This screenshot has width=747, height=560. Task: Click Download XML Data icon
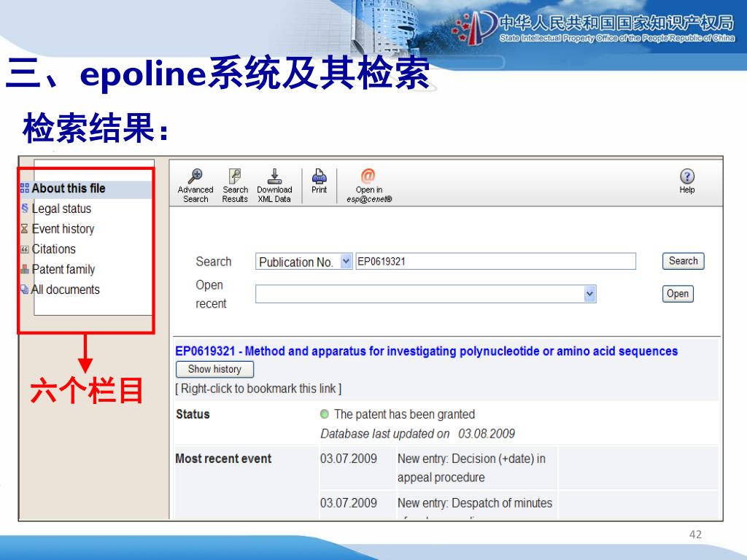click(274, 176)
